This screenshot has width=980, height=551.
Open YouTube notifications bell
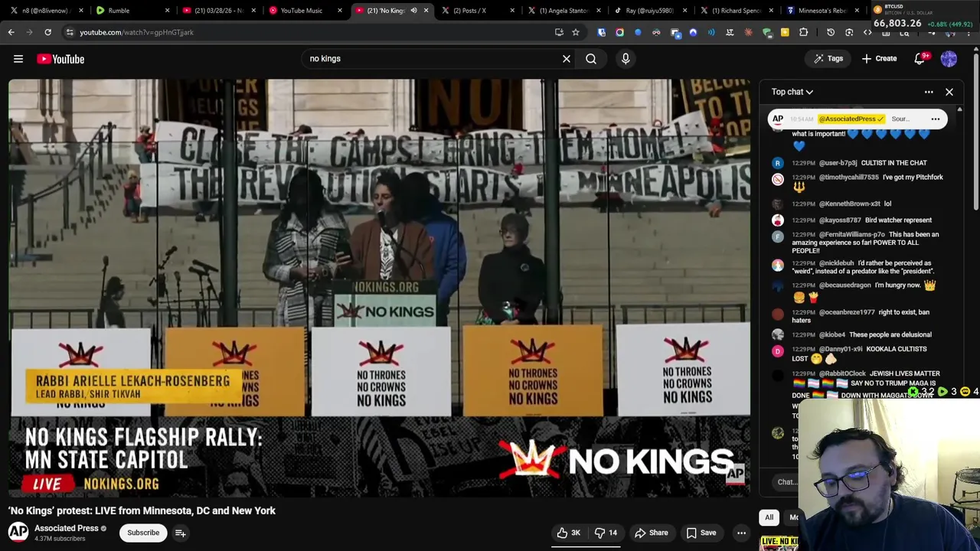[x=920, y=59]
